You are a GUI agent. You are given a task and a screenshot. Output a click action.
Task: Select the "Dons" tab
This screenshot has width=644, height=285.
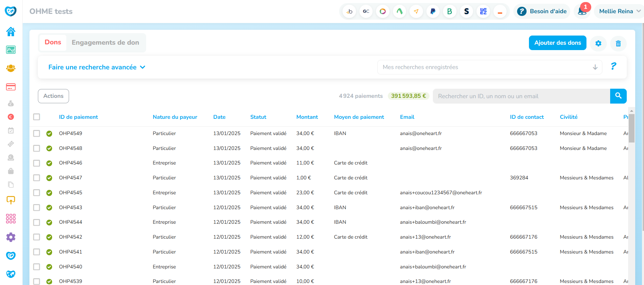tap(53, 42)
